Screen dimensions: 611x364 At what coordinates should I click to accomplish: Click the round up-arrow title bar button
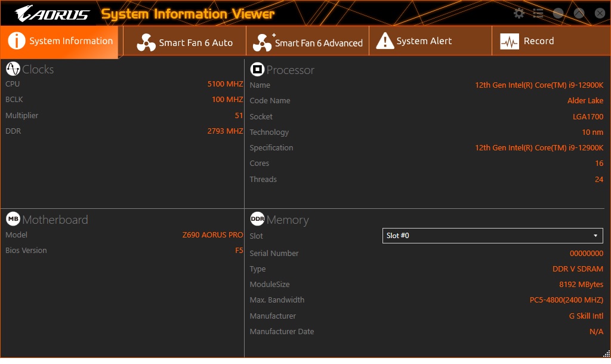click(x=579, y=14)
